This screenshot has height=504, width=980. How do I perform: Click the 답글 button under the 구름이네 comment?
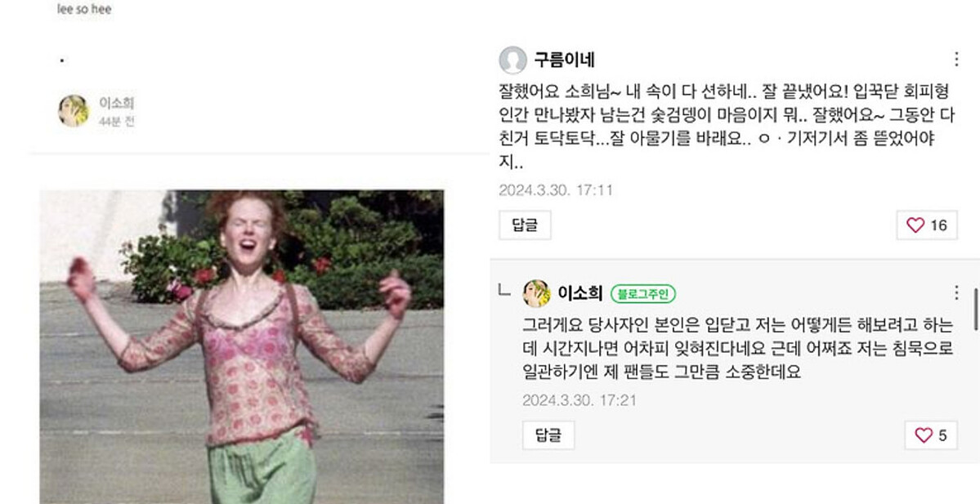tap(525, 225)
